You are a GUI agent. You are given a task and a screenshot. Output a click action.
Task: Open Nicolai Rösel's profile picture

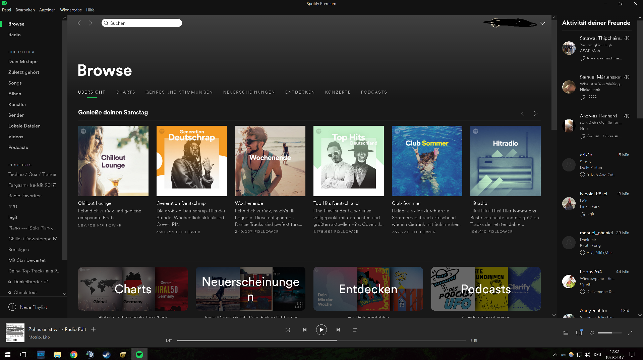click(569, 204)
